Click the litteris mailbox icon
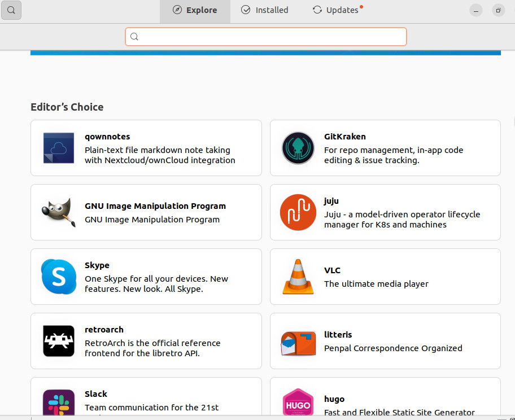 298,342
